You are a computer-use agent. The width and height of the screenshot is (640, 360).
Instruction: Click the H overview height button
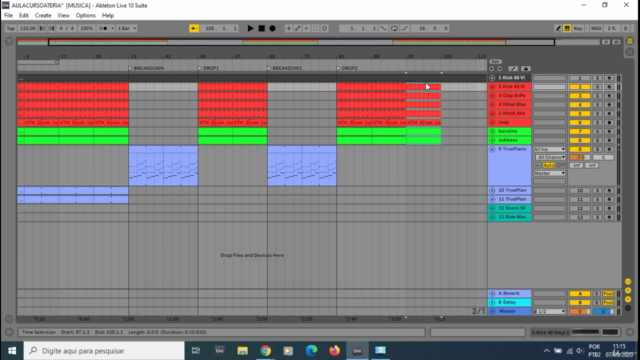[606, 42]
